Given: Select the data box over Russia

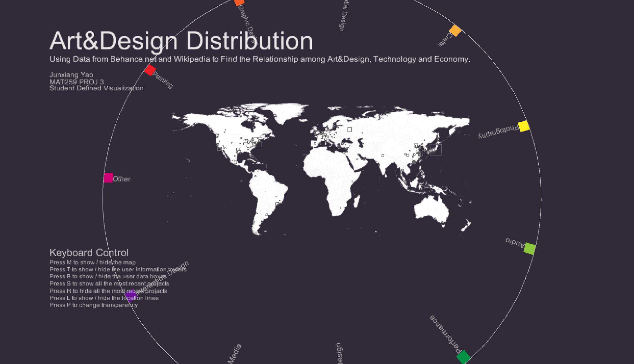Looking at the screenshot, I should tap(350, 130).
